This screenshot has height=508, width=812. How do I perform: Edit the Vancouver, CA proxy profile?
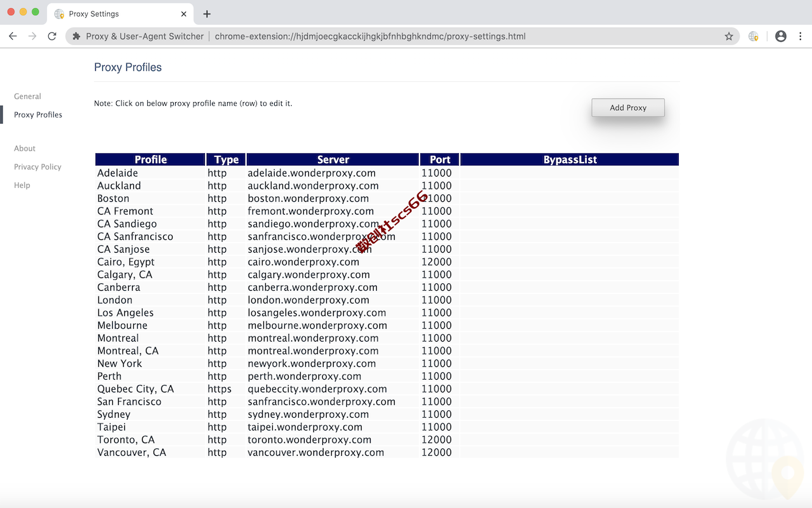[387, 452]
